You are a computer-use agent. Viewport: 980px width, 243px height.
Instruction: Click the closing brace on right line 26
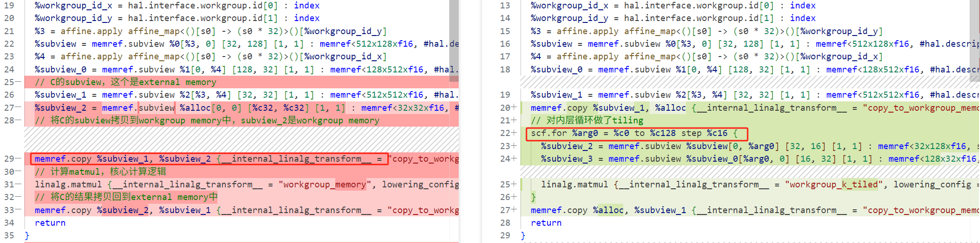[533, 197]
